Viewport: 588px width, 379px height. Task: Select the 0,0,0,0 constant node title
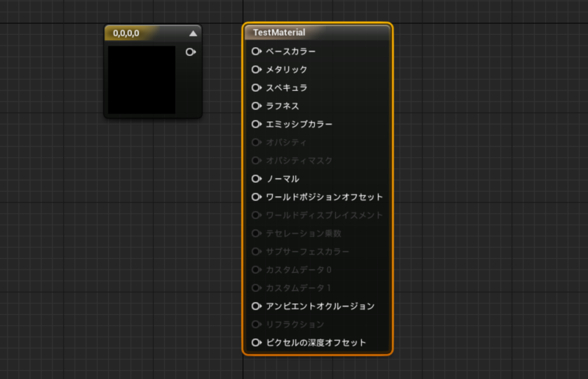pyautogui.click(x=126, y=33)
